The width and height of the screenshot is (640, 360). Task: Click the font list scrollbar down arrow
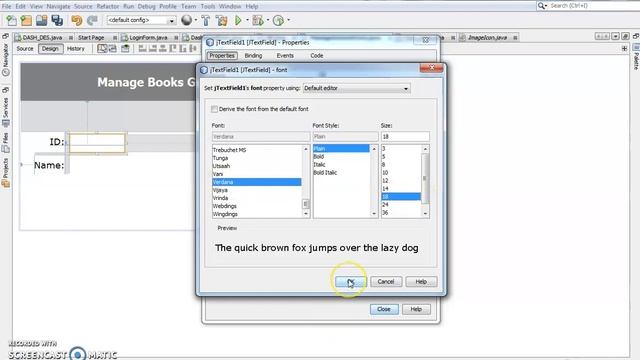(x=306, y=214)
